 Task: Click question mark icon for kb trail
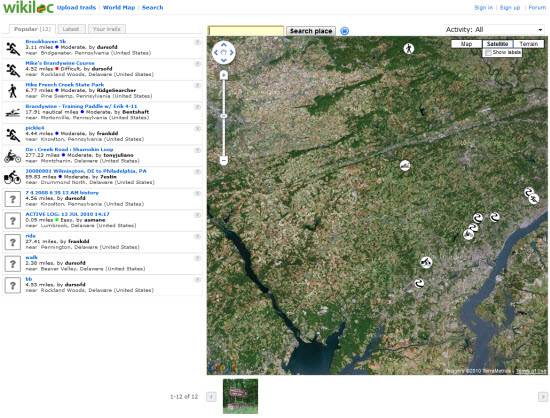point(13,285)
